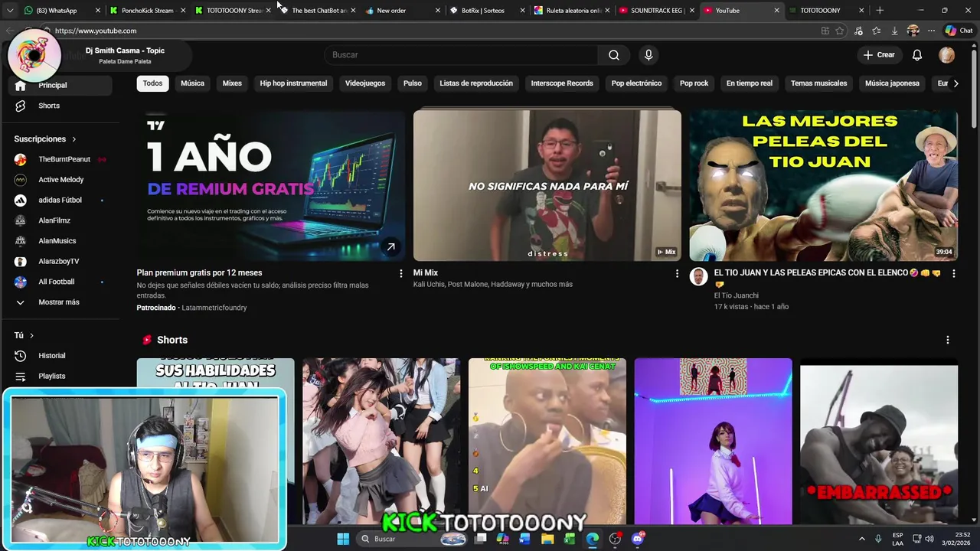Filter by Videojuegos chip

pyautogui.click(x=365, y=83)
